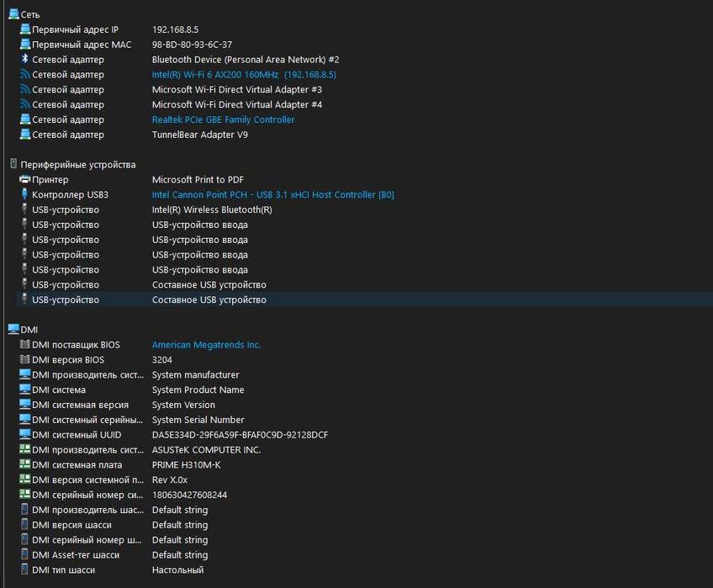713x588 pixels.
Task: Select UUID DA5E334D-29F6A59F-BFAF0C9D-92128DCF
Action: (240, 435)
